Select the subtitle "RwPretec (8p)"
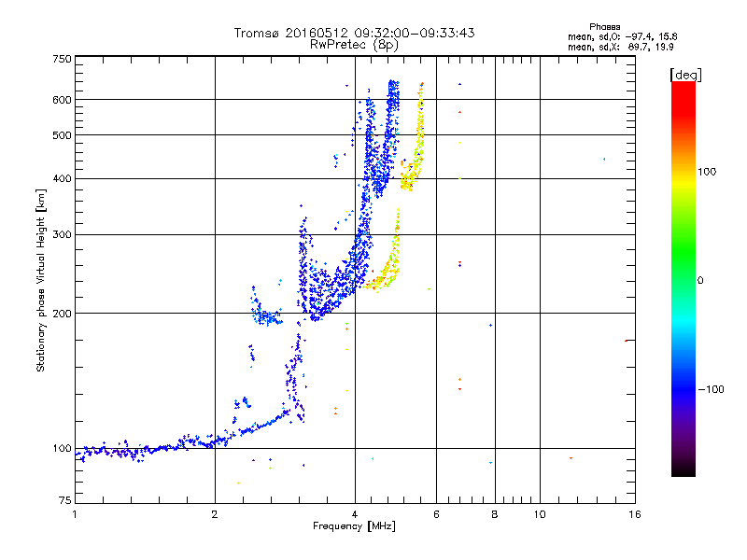The width and height of the screenshot is (747, 560). pos(354,45)
